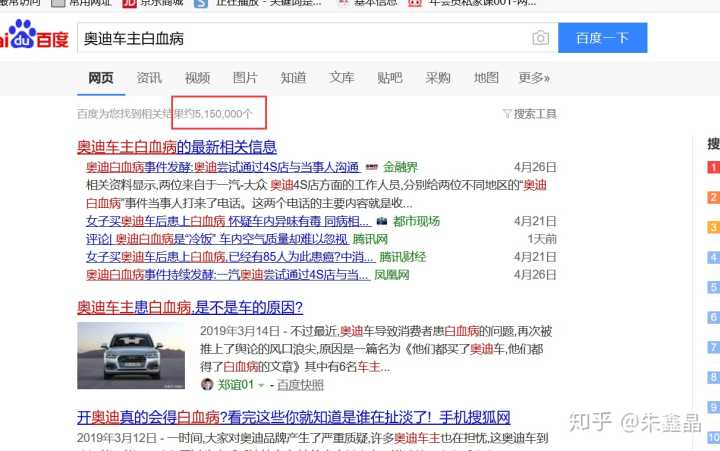The image size is (720, 451).
Task: Open camera image search icon
Action: pyautogui.click(x=540, y=38)
